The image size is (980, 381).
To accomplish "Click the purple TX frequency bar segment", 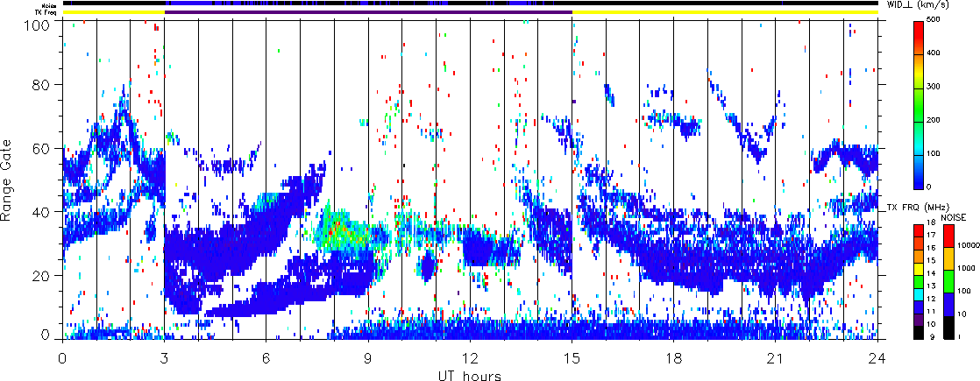I will point(368,12).
